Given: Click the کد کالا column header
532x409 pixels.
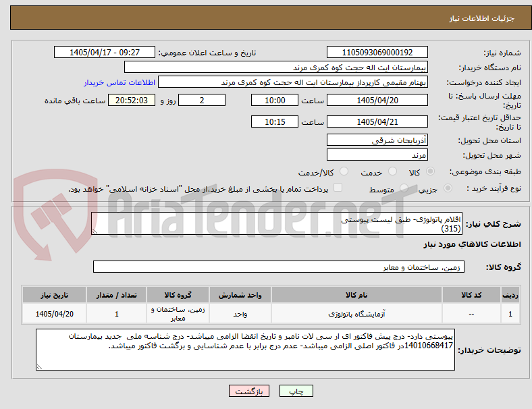Looking at the screenshot, I should click(x=471, y=295).
